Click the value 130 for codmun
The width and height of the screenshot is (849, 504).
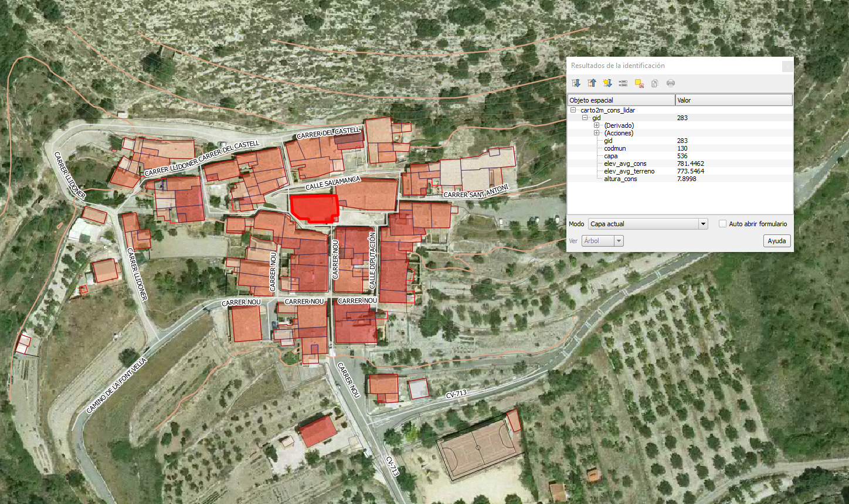coord(682,148)
